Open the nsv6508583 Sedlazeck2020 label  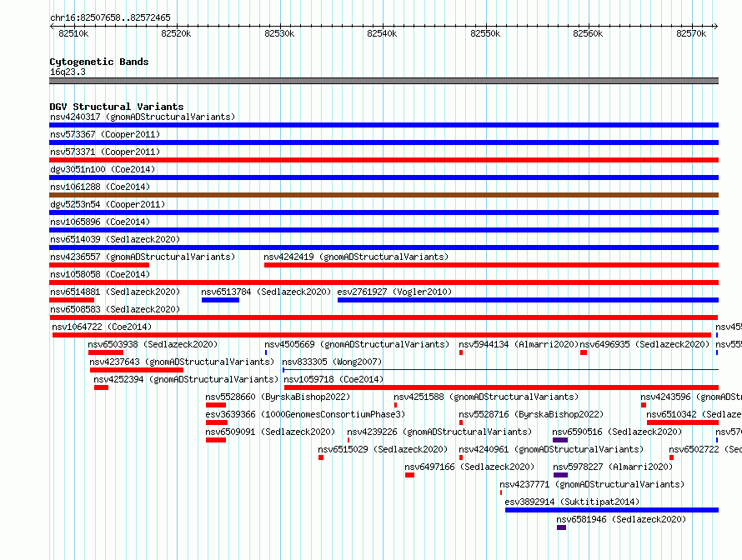(115, 309)
